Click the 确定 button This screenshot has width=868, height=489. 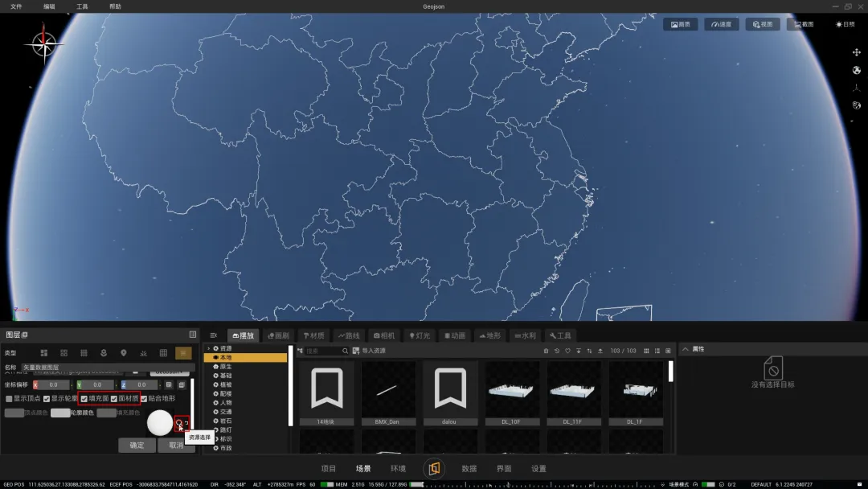coord(137,446)
